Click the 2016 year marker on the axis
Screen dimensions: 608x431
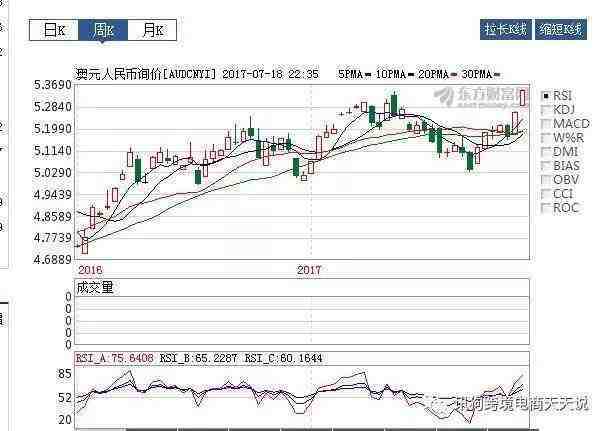[x=90, y=270]
